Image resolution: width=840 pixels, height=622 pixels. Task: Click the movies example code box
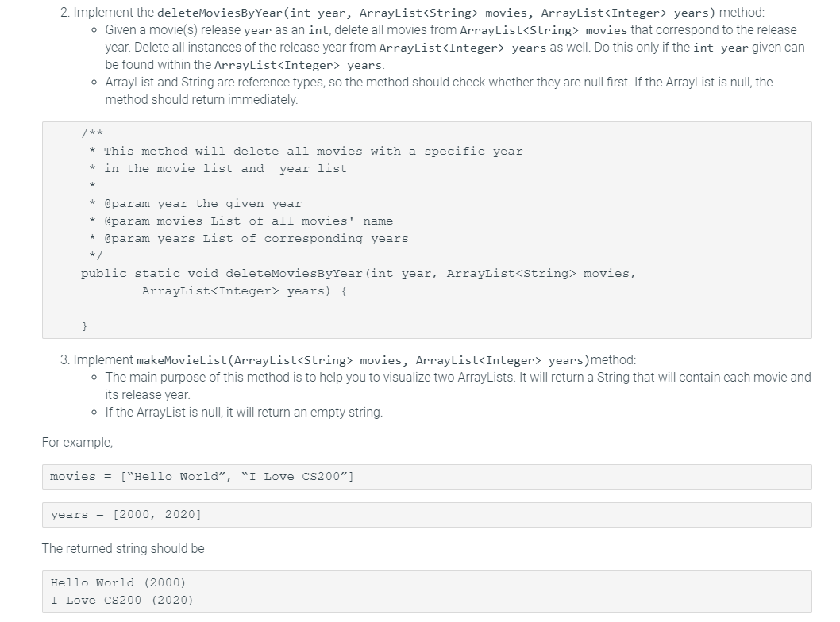pos(426,477)
